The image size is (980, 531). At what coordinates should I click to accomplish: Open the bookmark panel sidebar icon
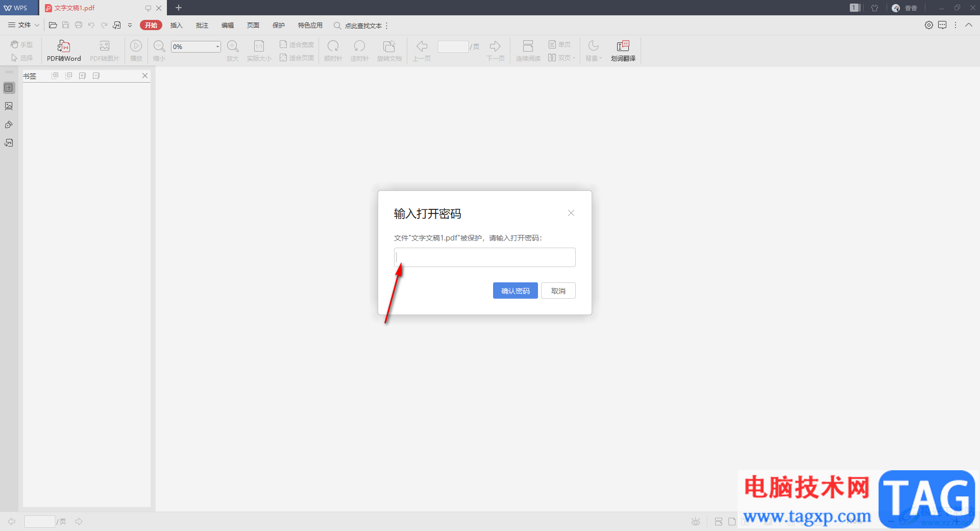pyautogui.click(x=9, y=88)
